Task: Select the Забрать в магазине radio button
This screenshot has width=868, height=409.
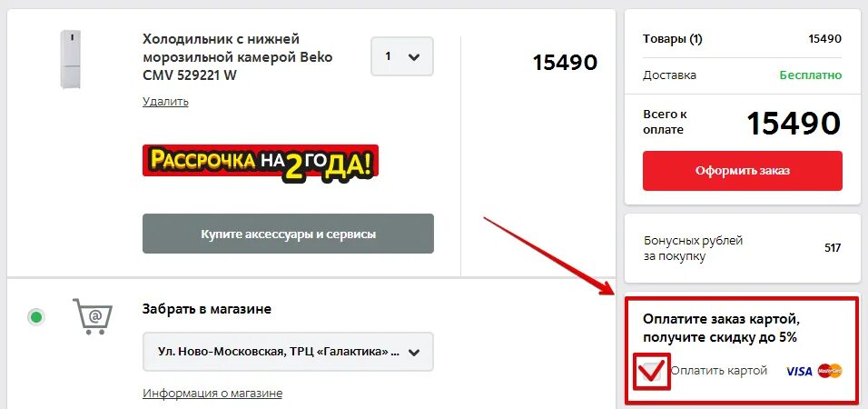Action: (36, 317)
